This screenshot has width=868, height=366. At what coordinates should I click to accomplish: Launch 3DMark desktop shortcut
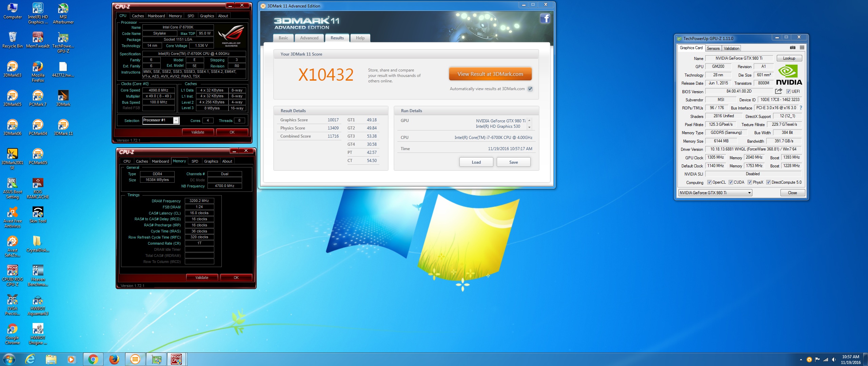63,98
